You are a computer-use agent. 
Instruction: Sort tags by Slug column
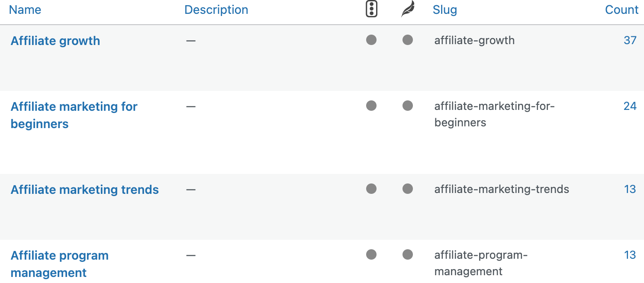click(444, 10)
